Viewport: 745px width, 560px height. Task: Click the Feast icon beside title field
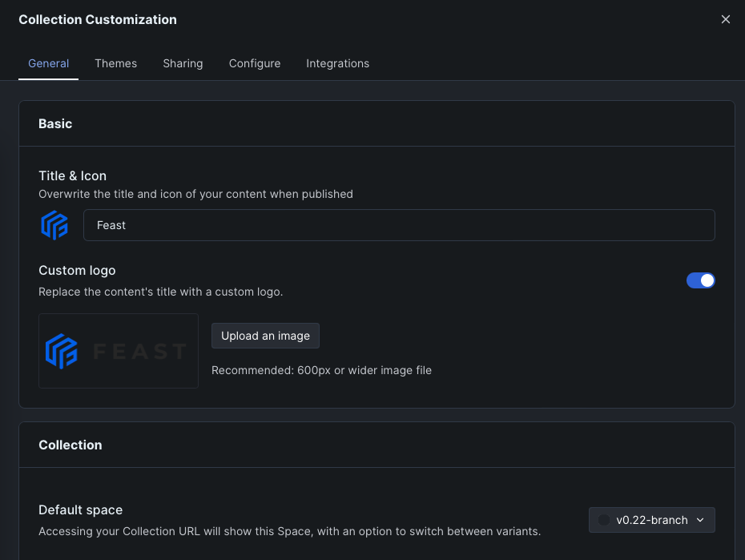pyautogui.click(x=55, y=225)
